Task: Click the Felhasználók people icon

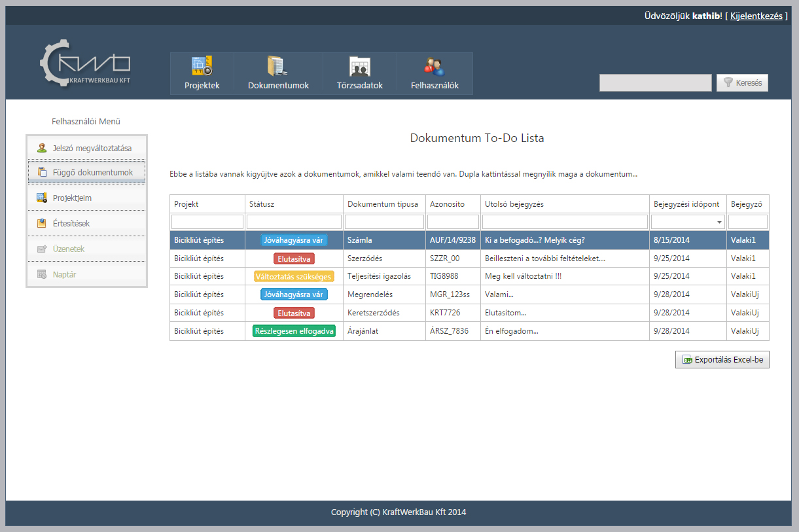Action: tap(434, 66)
